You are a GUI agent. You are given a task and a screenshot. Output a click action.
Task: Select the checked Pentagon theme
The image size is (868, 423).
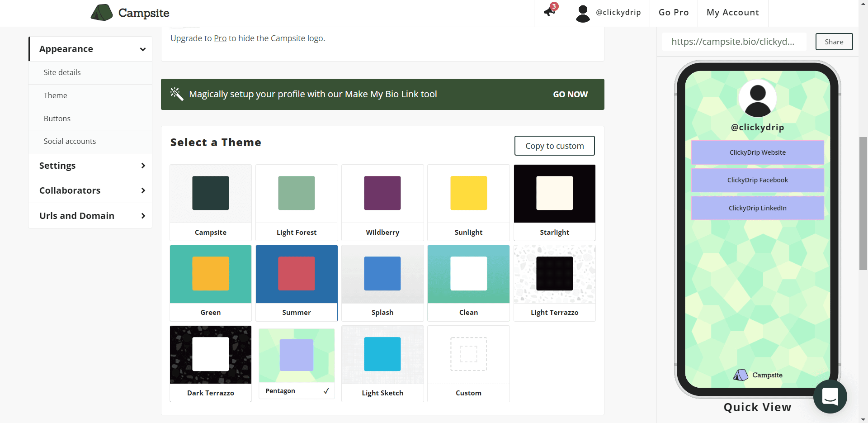[x=297, y=363]
